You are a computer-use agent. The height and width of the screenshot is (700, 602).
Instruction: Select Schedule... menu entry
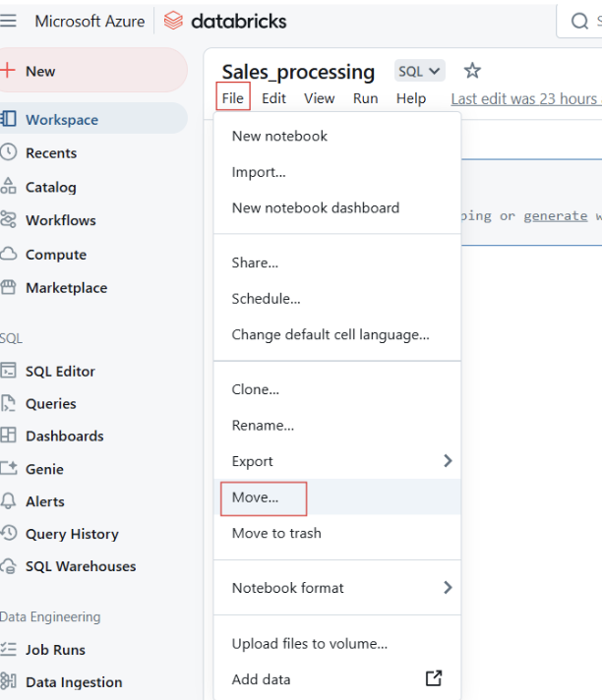point(337,299)
